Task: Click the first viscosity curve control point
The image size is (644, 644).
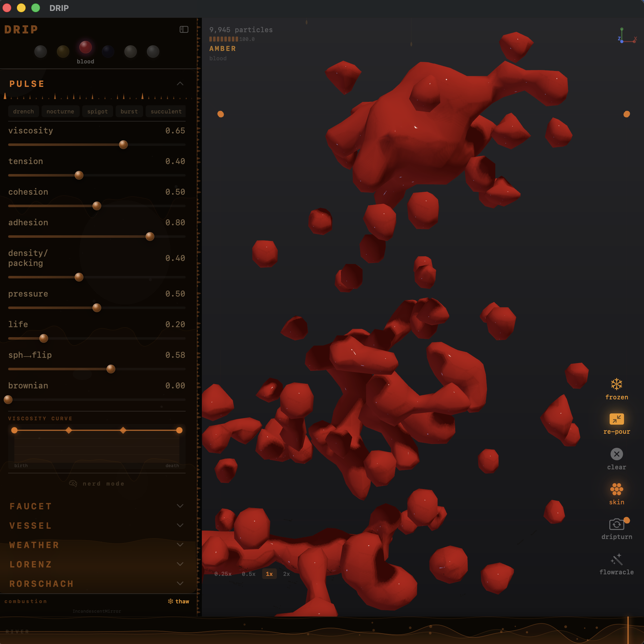Action: pyautogui.click(x=14, y=430)
